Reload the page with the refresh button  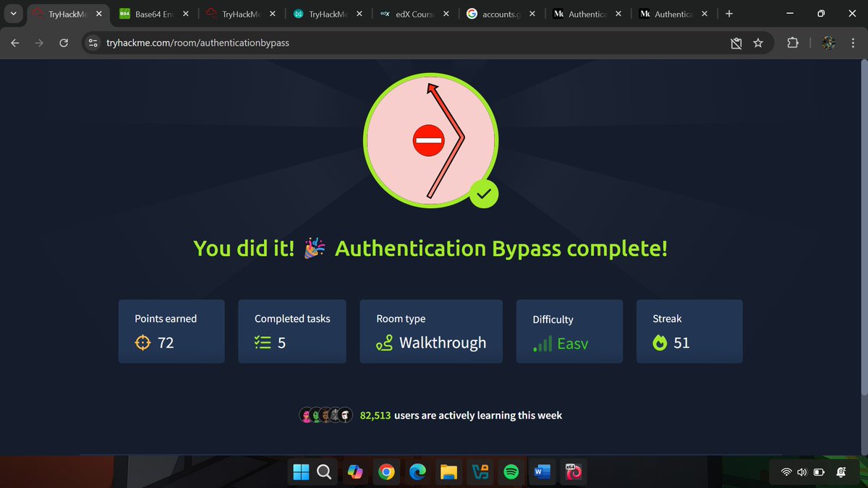click(x=63, y=43)
